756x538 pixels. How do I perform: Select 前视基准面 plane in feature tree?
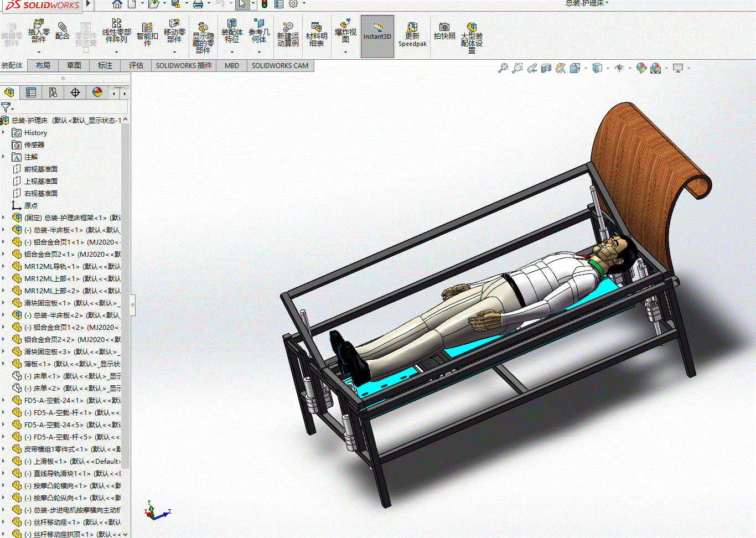40,169
